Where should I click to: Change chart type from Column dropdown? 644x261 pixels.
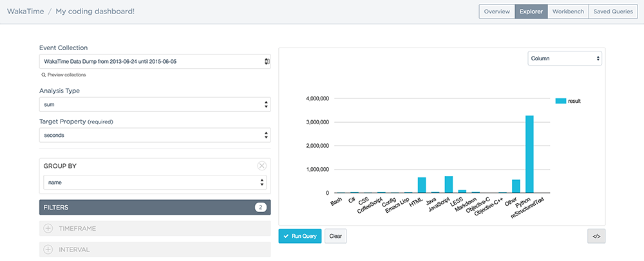[564, 59]
